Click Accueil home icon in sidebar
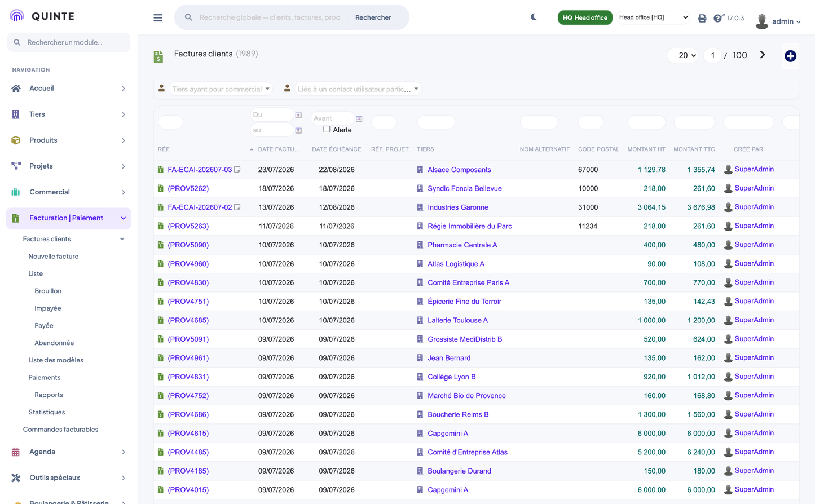 click(16, 88)
